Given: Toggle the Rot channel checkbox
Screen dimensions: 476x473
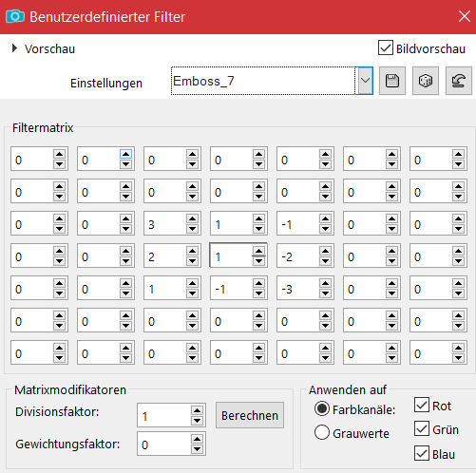Looking at the screenshot, I should pos(422,406).
